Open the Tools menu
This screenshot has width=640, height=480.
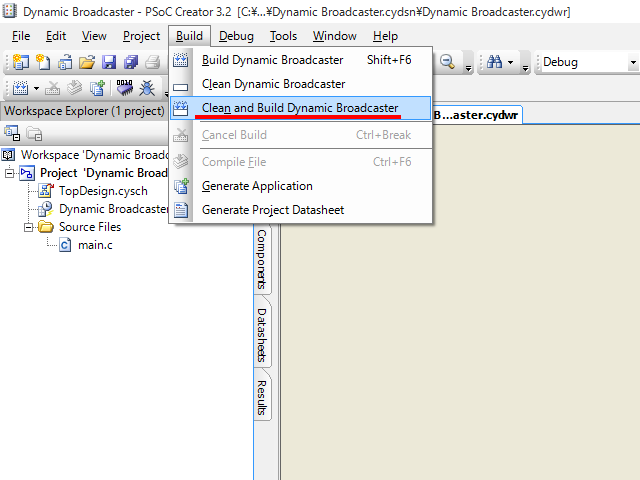pos(283,36)
